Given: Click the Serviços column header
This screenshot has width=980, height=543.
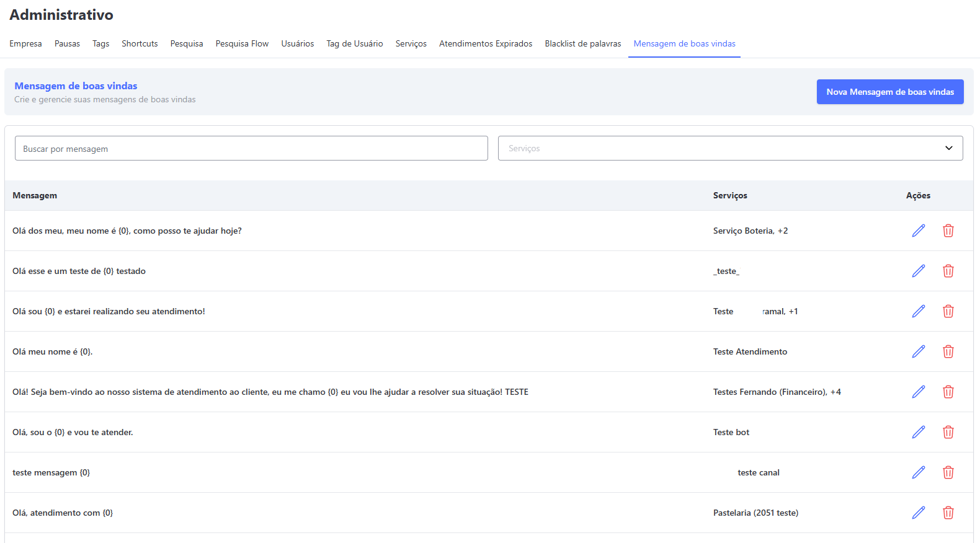Looking at the screenshot, I should 730,195.
